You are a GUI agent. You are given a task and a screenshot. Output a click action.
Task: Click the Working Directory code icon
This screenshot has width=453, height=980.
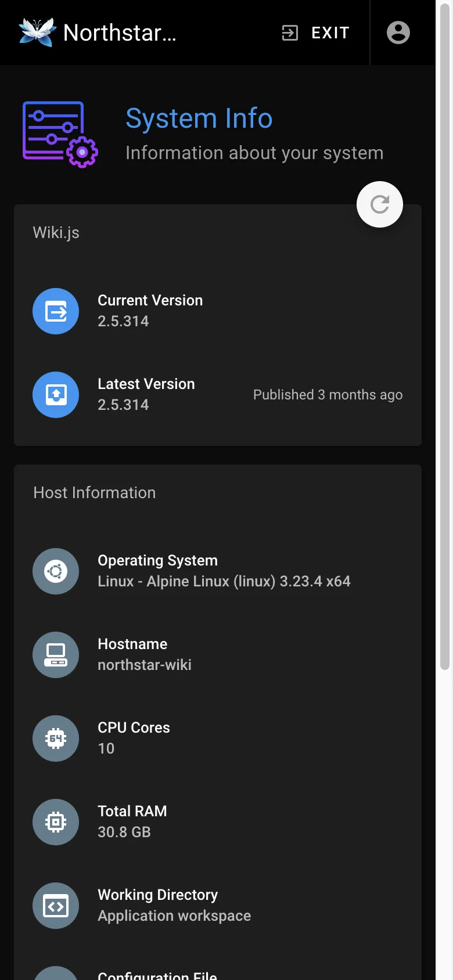tap(56, 906)
